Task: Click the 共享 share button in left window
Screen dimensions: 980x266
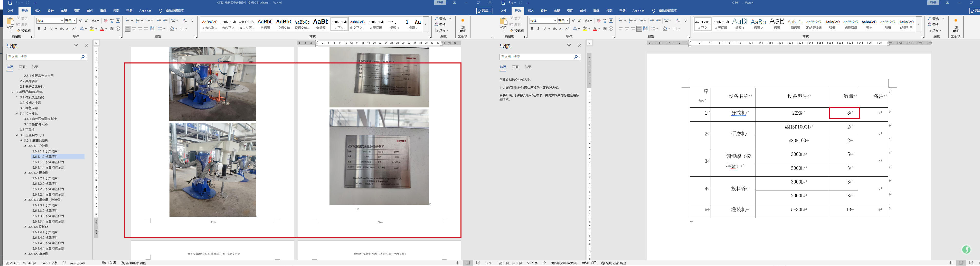Action: click(x=484, y=11)
